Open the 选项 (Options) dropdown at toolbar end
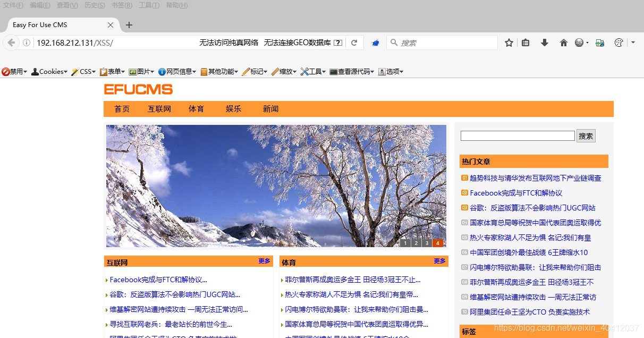 click(x=390, y=71)
